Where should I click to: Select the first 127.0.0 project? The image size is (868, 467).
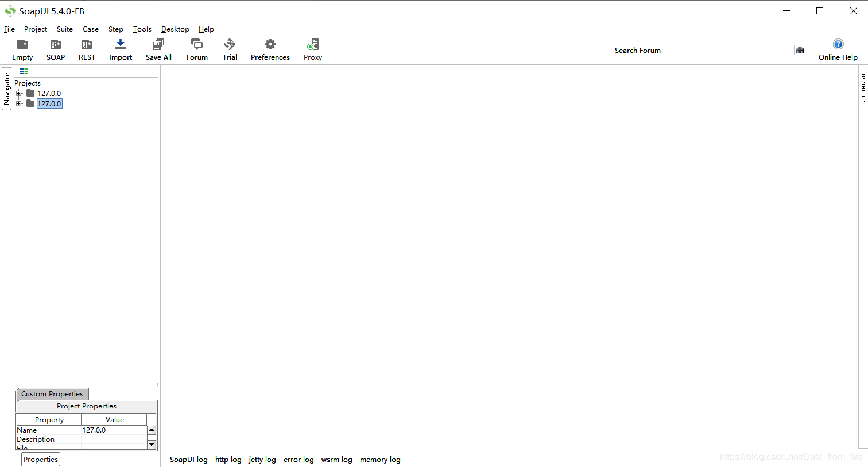[x=49, y=94]
